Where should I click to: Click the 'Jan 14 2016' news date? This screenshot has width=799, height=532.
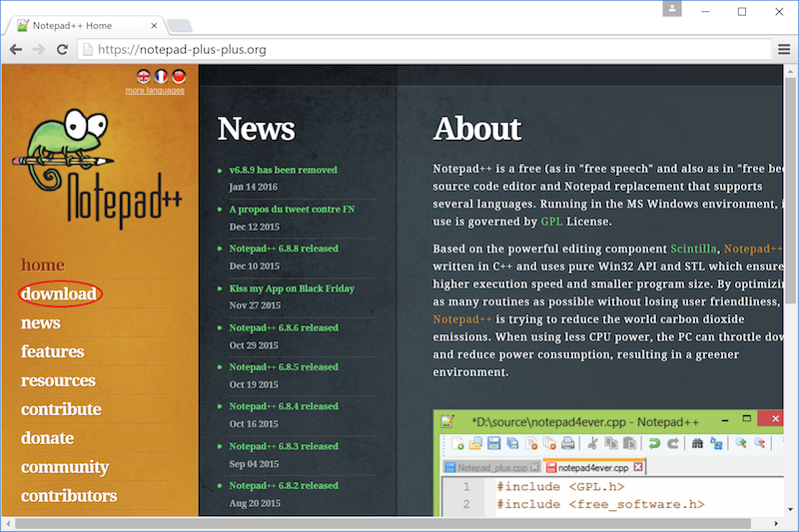pyautogui.click(x=254, y=187)
